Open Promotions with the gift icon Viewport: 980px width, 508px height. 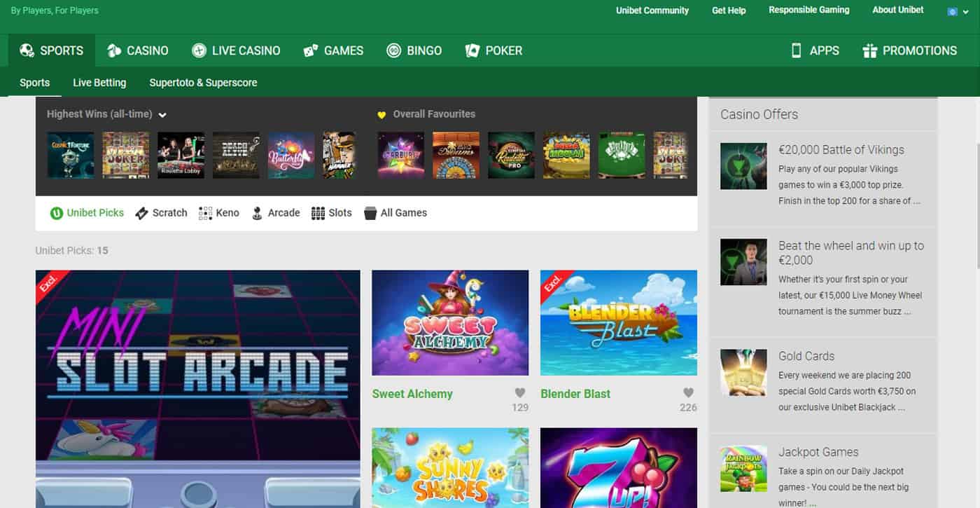click(x=909, y=50)
